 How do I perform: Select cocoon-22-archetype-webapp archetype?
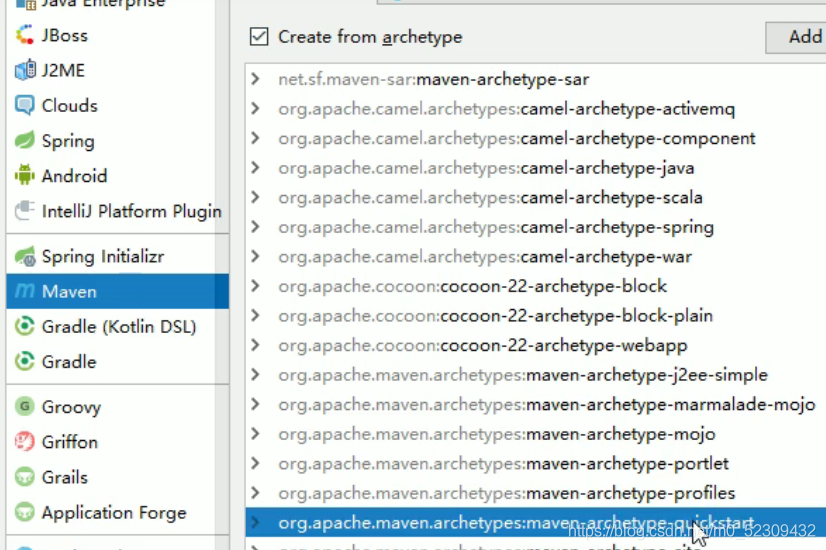pyautogui.click(x=536, y=345)
